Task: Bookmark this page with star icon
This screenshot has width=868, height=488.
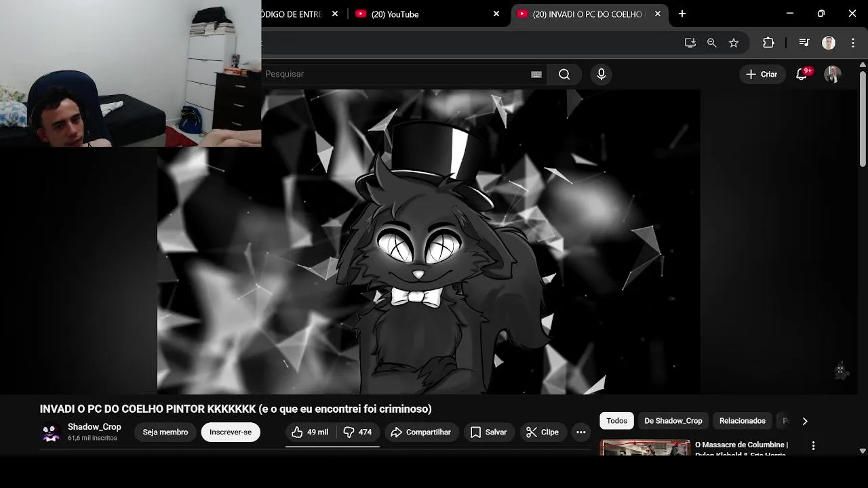Action: click(x=734, y=43)
